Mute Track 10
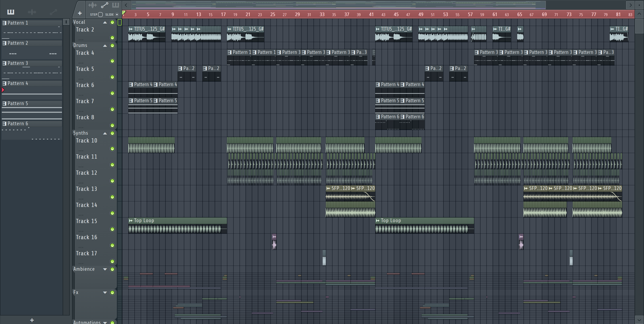Screen dimensions: 644x324 (112, 149)
